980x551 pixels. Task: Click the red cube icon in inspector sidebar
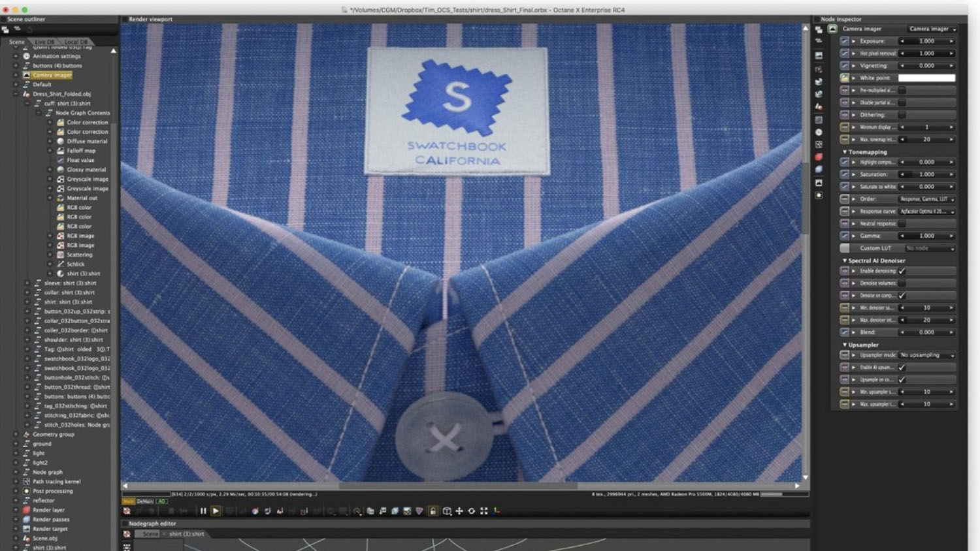pos(819,157)
